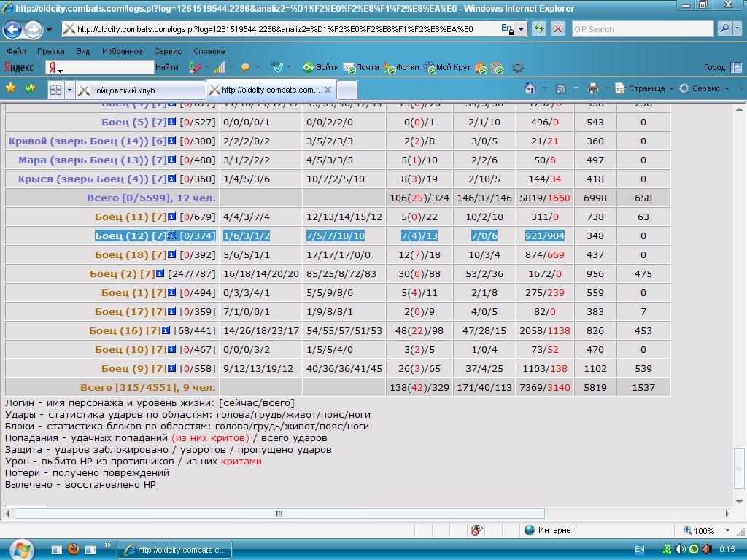Open Yandex toolbar settings gear icon
The width and height of the screenshot is (747, 560).
pos(518,68)
